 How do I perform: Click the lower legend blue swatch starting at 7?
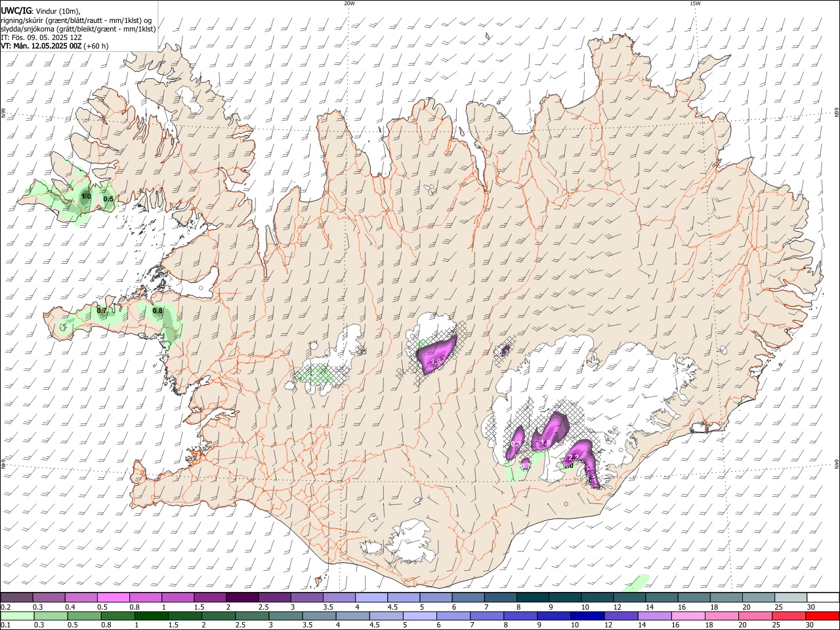coord(488,616)
